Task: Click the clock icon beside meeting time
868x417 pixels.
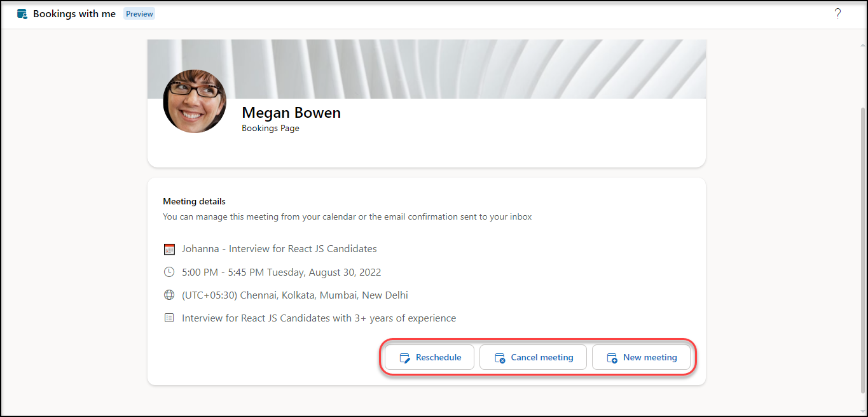Action: 169,272
